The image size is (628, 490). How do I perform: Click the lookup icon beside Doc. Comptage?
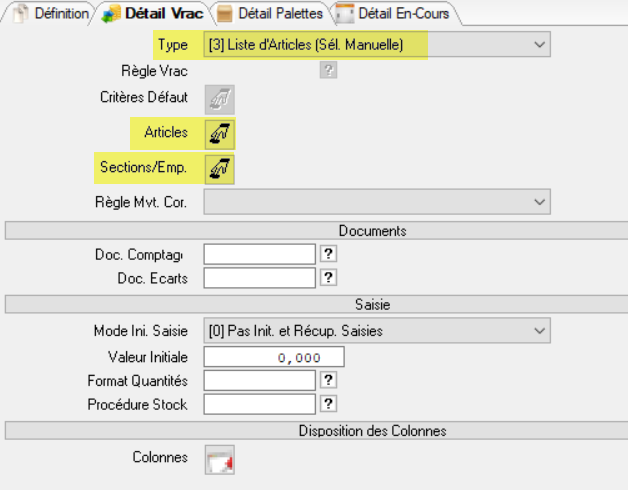point(327,254)
